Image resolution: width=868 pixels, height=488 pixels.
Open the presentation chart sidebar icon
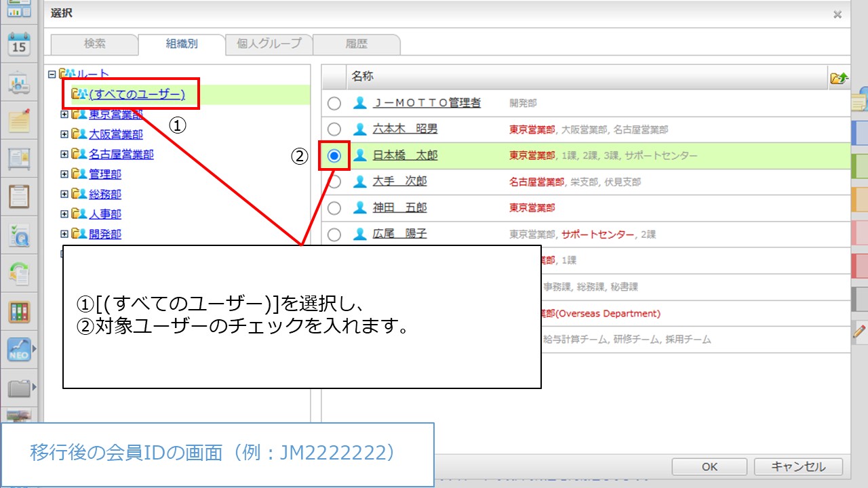[19, 83]
